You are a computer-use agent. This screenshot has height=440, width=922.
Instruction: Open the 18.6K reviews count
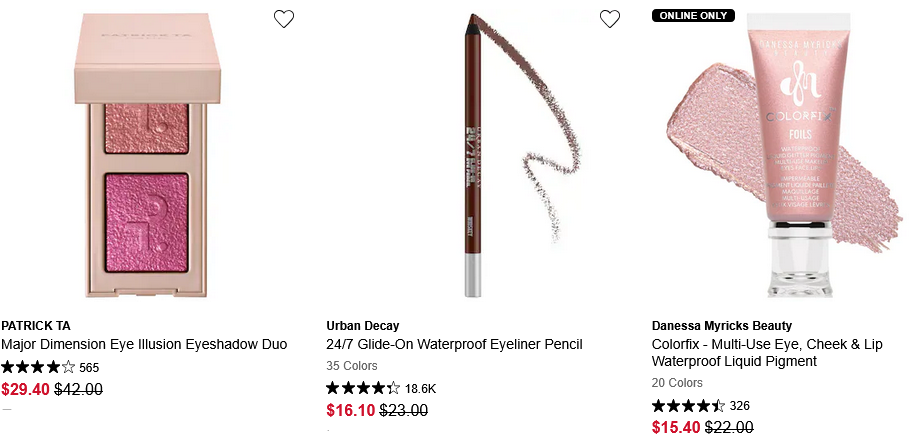pyautogui.click(x=420, y=388)
